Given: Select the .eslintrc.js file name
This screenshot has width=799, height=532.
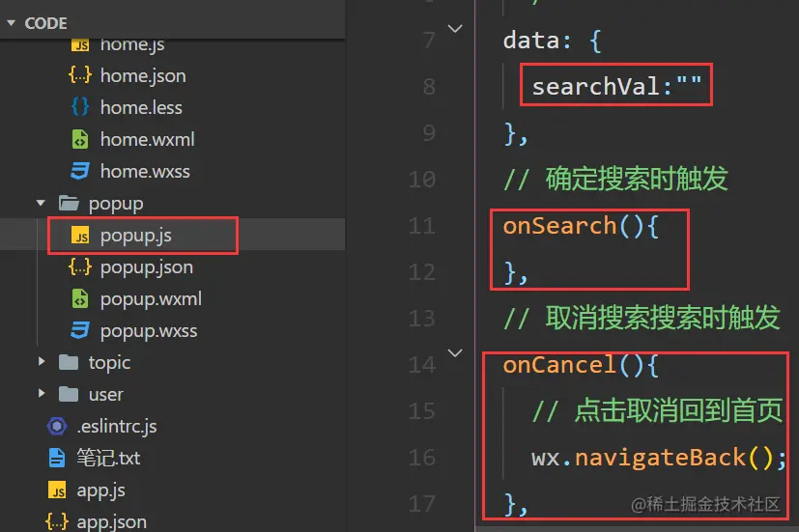Looking at the screenshot, I should click(116, 427).
